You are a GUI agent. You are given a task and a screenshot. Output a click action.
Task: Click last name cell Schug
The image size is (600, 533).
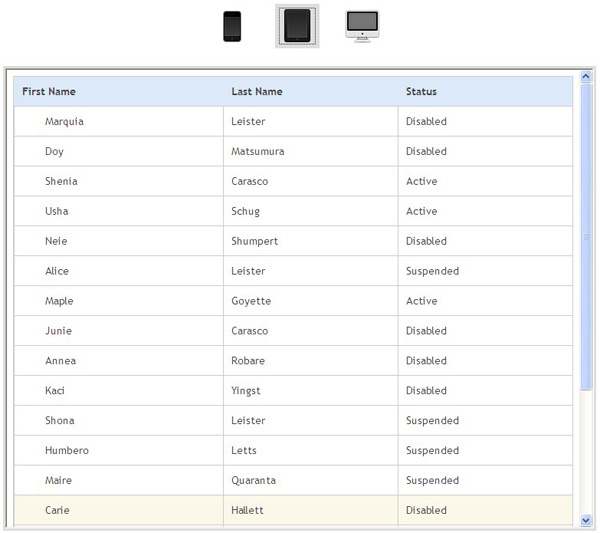click(x=245, y=212)
